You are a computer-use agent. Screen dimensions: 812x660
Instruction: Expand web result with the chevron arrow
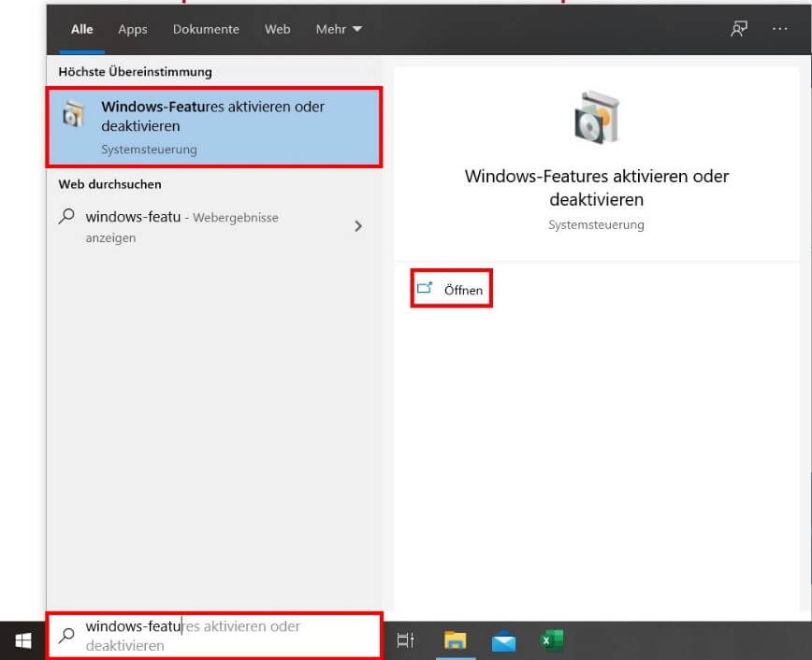tap(358, 226)
